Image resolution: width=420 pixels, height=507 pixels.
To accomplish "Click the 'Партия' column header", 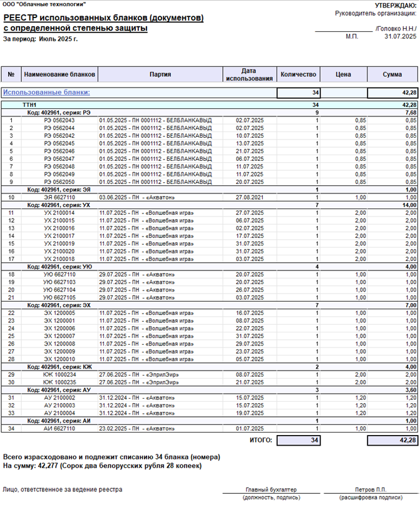I will 160,74.
